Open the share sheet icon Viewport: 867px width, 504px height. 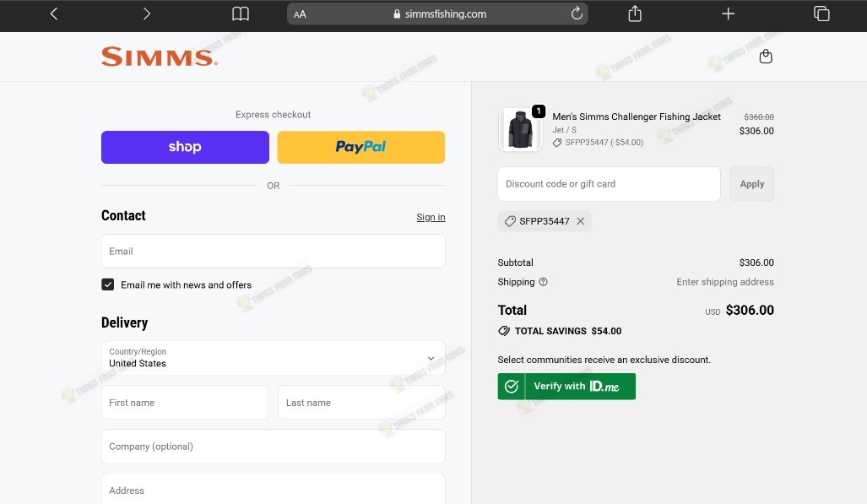coord(635,14)
